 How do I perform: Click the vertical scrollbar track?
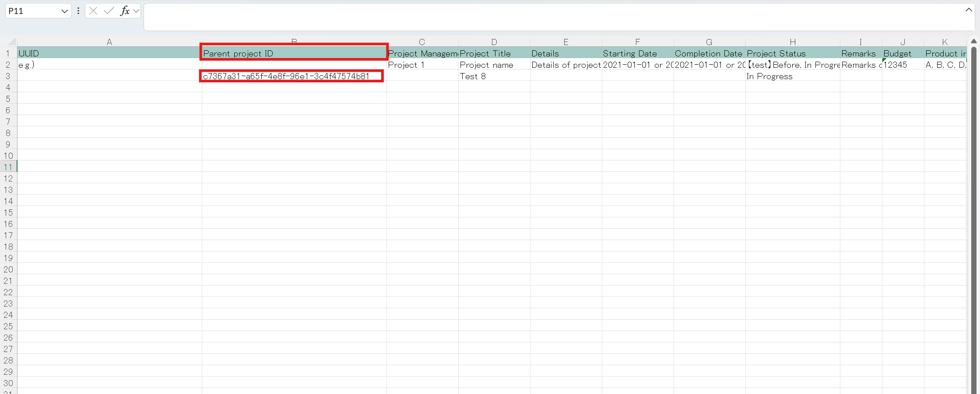[973, 219]
